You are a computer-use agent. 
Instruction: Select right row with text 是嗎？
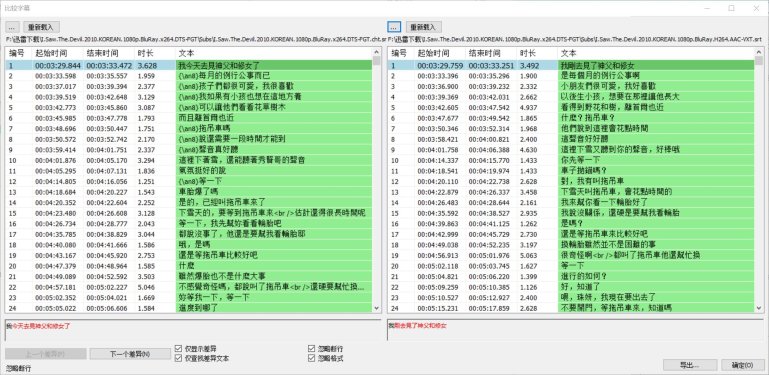tap(571, 224)
